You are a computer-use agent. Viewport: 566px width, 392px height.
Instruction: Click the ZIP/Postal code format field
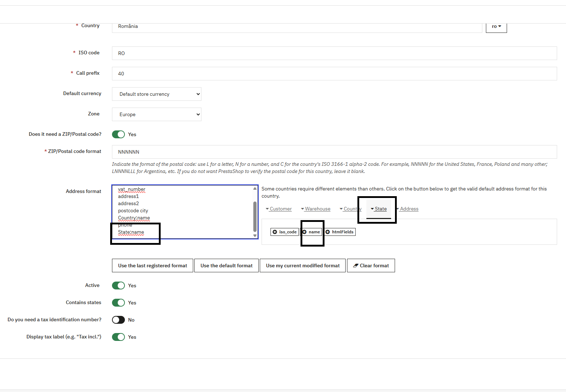point(334,152)
